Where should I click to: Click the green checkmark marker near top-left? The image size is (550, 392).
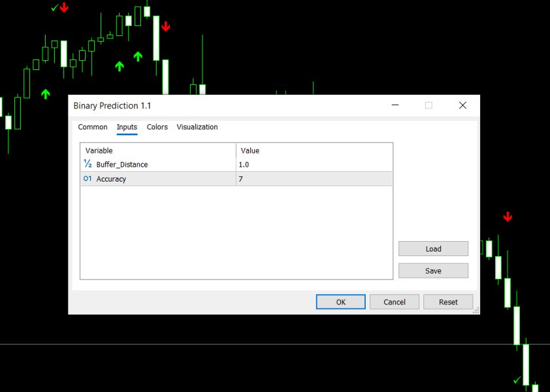[55, 8]
